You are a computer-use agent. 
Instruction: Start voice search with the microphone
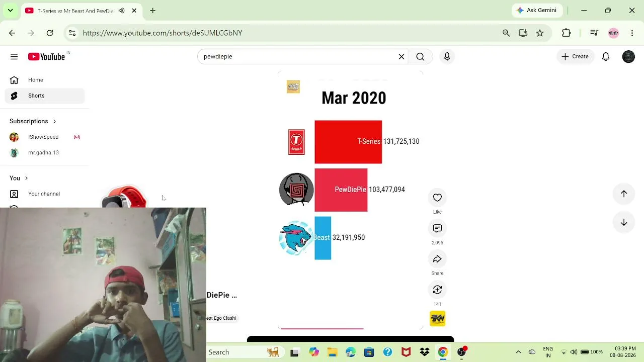447,57
